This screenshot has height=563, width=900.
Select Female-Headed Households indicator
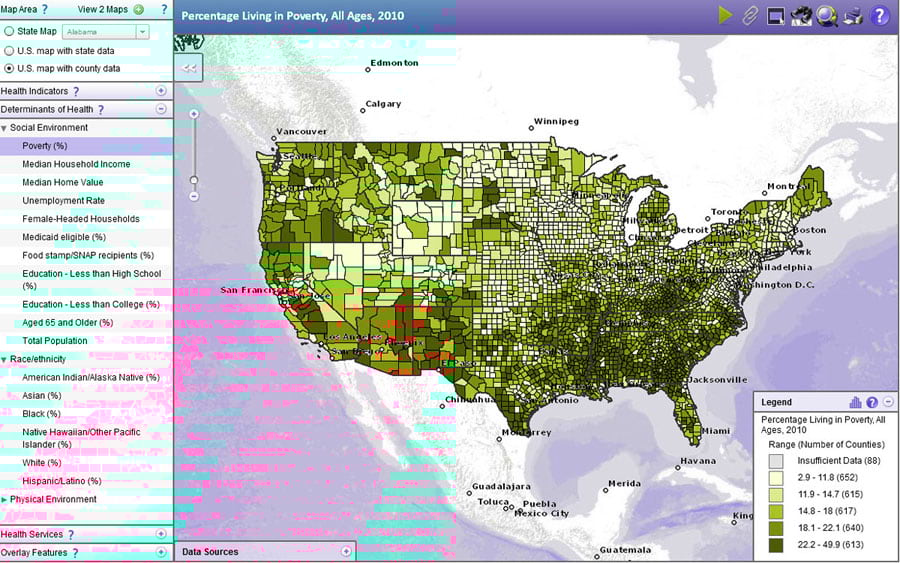coord(81,219)
